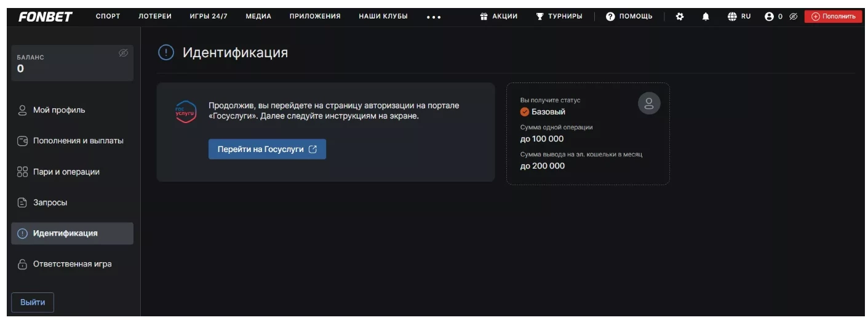Viewport: 868px width, 320px height.
Task: Click grid icon beside Пари и операции
Action: pos(23,172)
